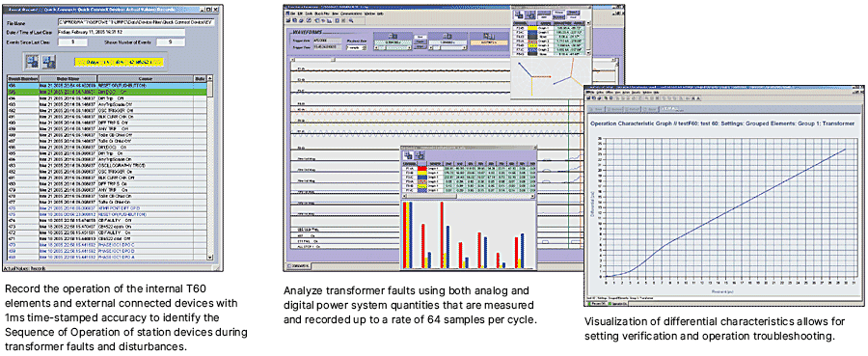Click the event list scrollbar down arrow
Screen dimensions: 868x356
tap(210, 257)
